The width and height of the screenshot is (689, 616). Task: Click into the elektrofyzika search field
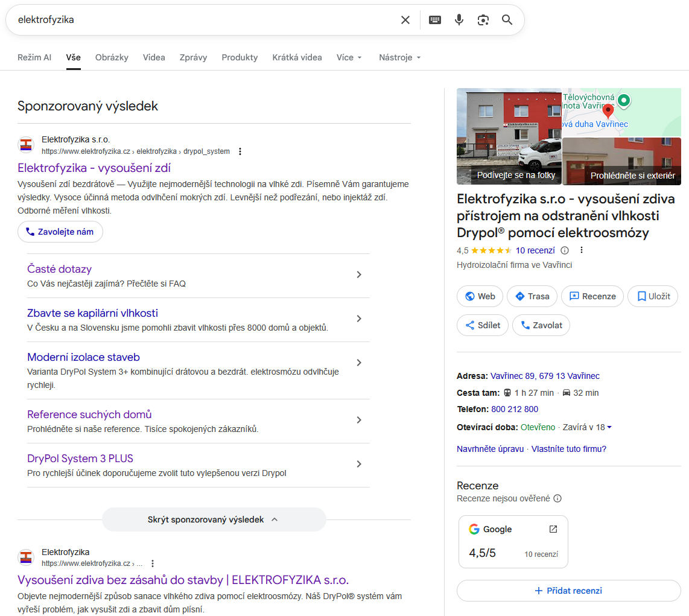point(199,20)
